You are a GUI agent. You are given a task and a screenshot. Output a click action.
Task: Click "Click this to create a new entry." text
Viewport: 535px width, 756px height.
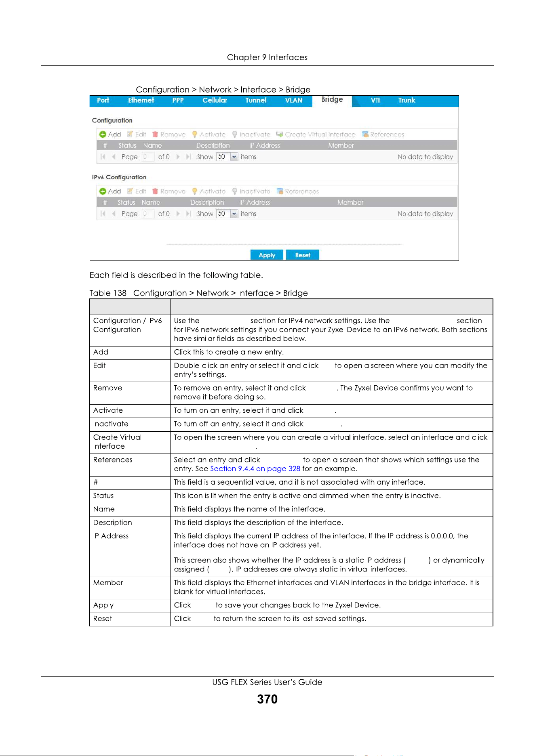click(x=229, y=352)
